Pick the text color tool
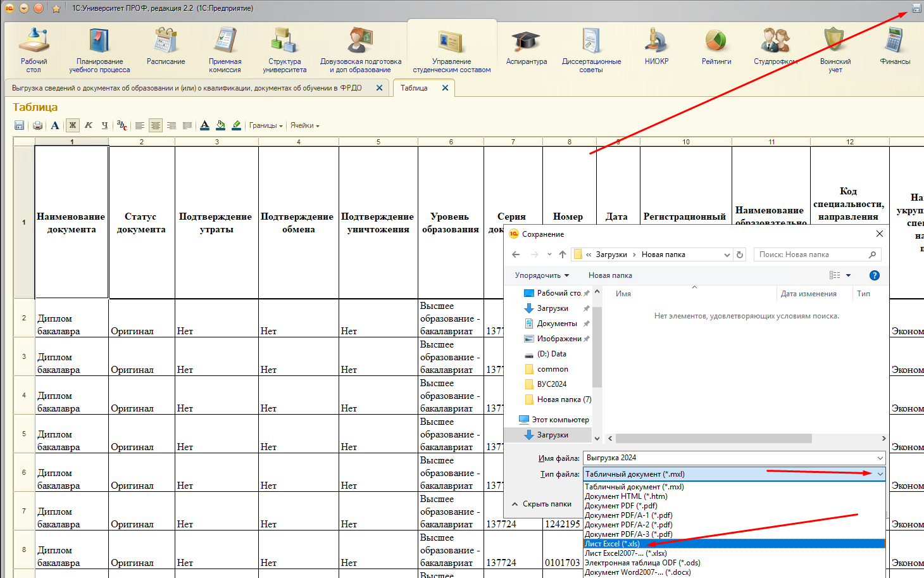 (204, 125)
